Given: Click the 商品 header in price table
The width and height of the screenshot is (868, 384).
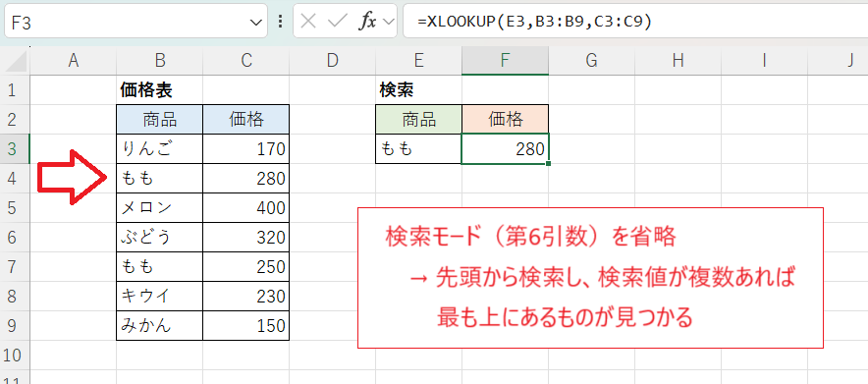Looking at the screenshot, I should (160, 119).
